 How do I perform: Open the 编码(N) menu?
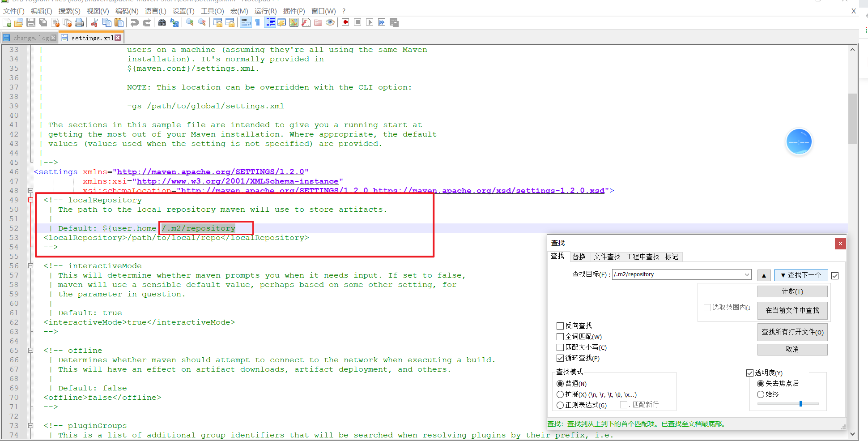[x=127, y=11]
